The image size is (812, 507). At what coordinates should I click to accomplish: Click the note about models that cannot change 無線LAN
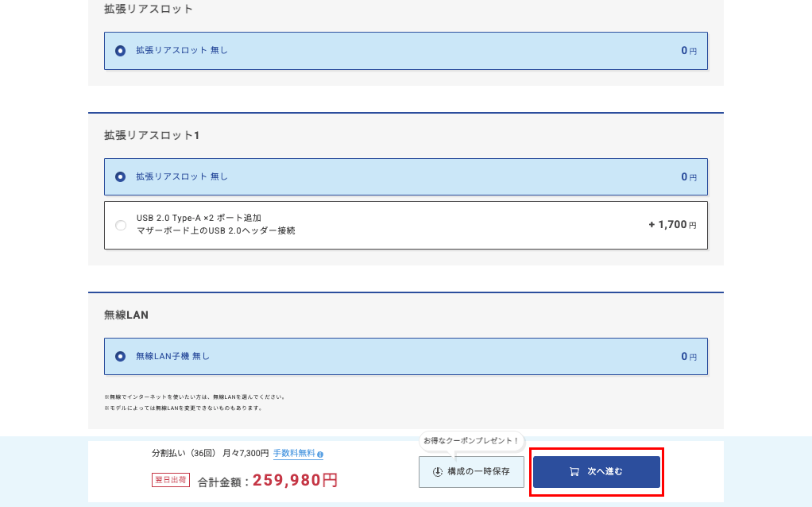click(183, 408)
